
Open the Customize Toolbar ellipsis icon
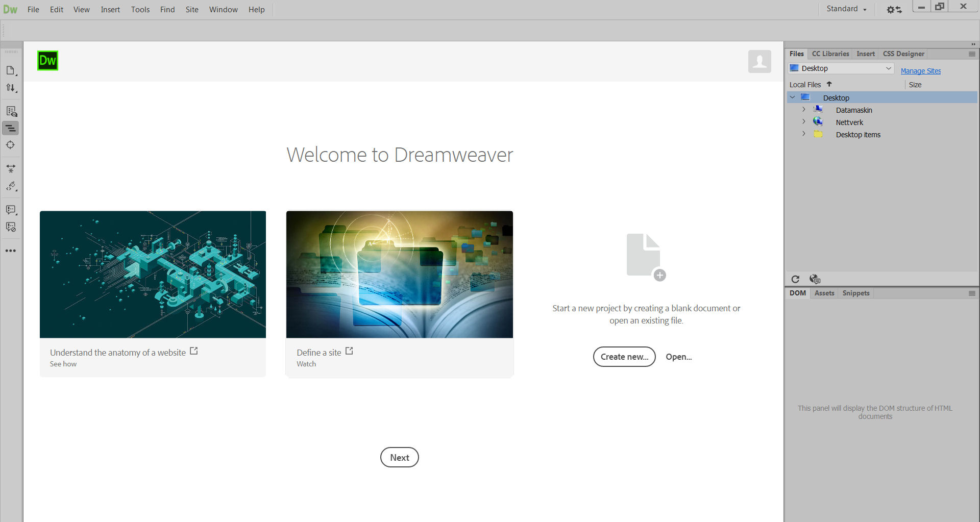(11, 251)
